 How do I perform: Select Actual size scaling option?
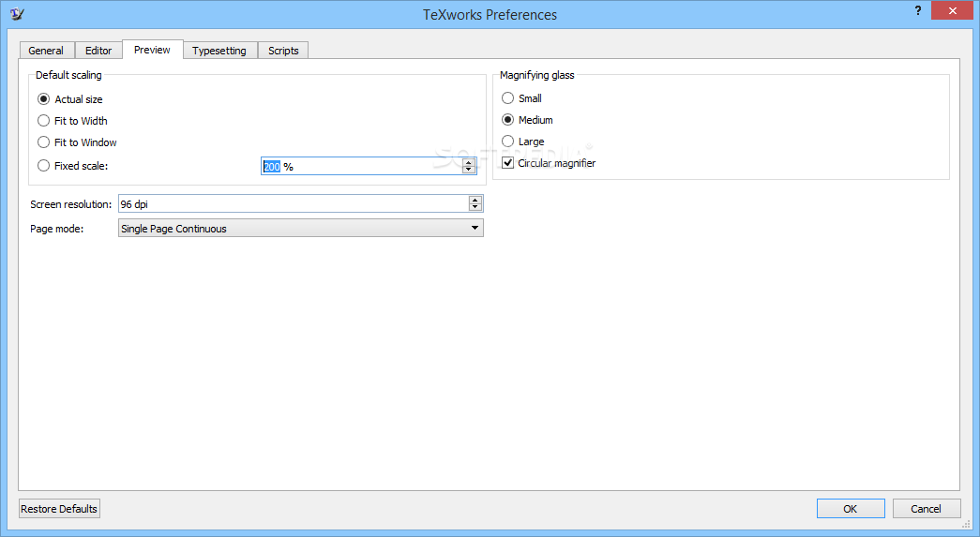coord(70,99)
